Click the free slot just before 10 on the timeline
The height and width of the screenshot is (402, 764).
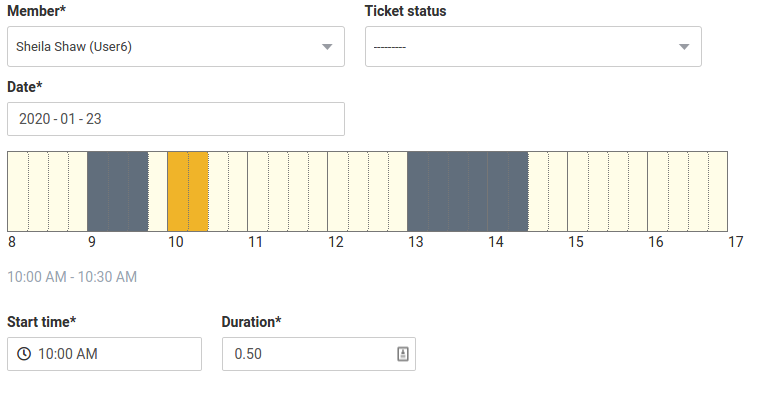pos(157,191)
